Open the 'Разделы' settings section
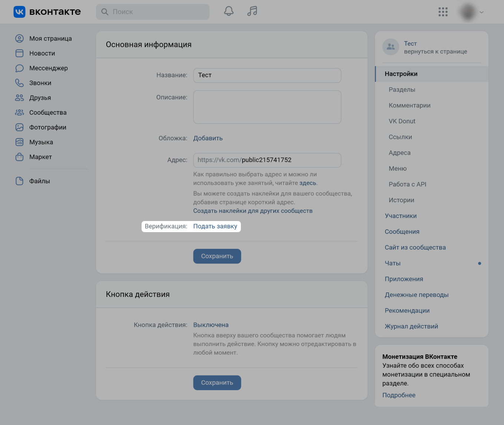Image resolution: width=504 pixels, height=425 pixels. tap(402, 90)
